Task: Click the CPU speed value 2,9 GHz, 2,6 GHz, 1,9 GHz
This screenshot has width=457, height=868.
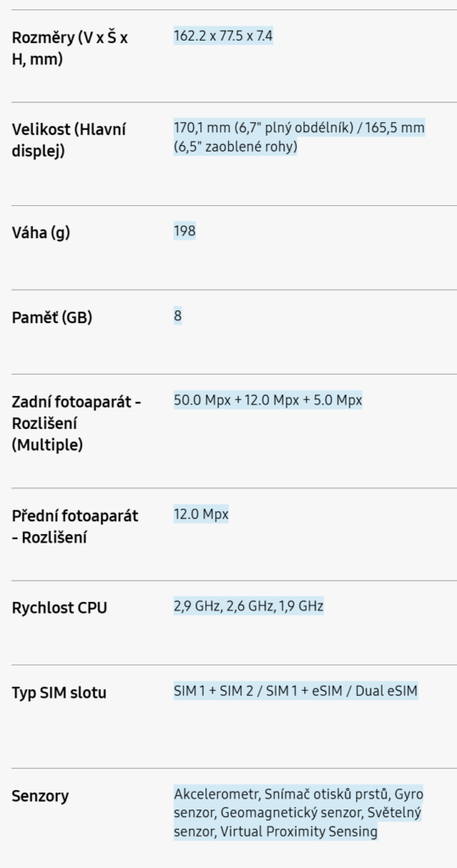Action: click(x=248, y=606)
